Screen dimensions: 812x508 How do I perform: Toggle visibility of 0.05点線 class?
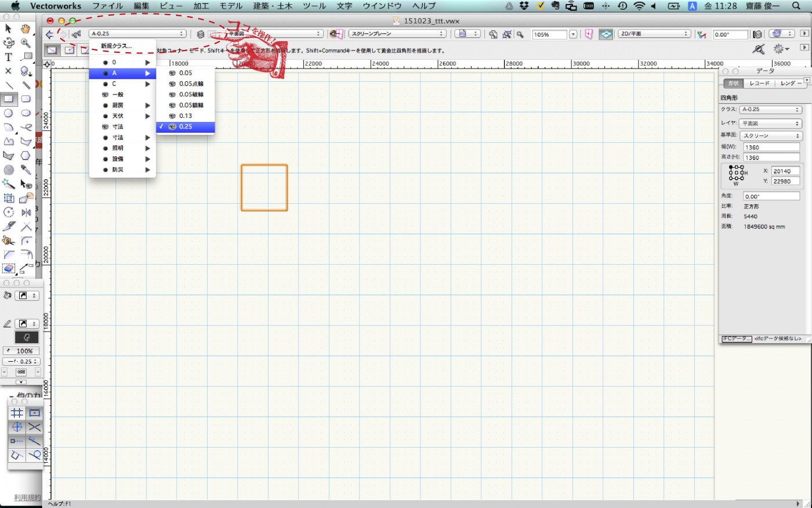pyautogui.click(x=172, y=84)
